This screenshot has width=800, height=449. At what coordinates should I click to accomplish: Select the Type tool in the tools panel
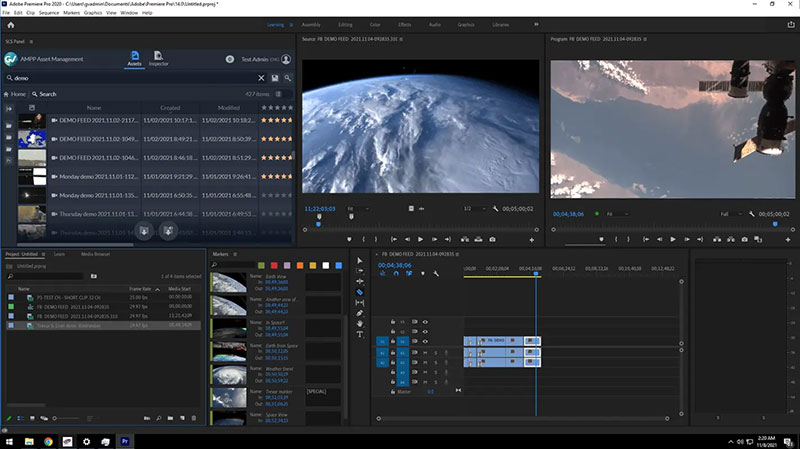[x=360, y=334]
